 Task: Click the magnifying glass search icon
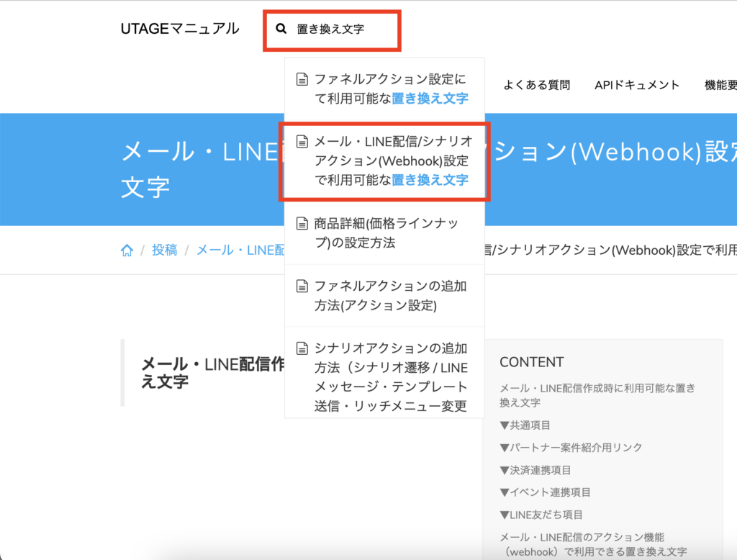point(281,29)
